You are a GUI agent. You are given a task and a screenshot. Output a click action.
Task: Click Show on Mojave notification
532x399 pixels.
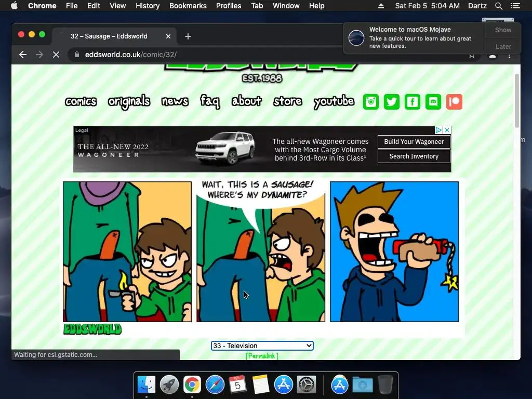coord(503,30)
